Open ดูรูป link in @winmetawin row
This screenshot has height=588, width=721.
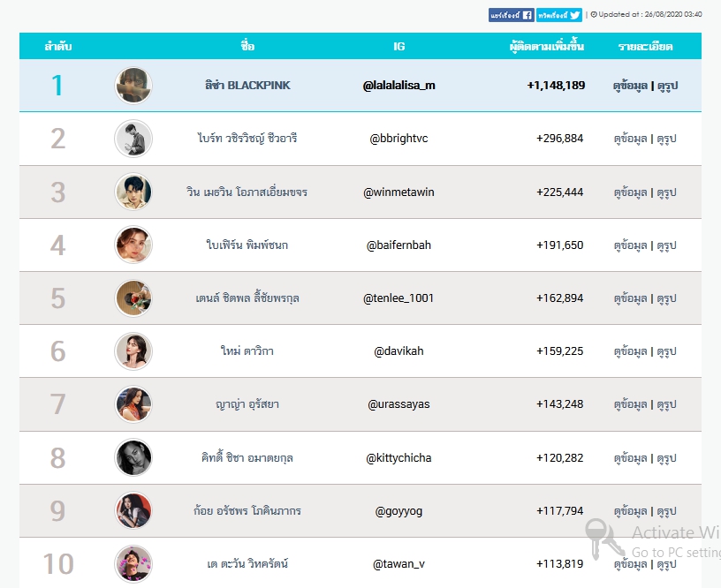(667, 192)
